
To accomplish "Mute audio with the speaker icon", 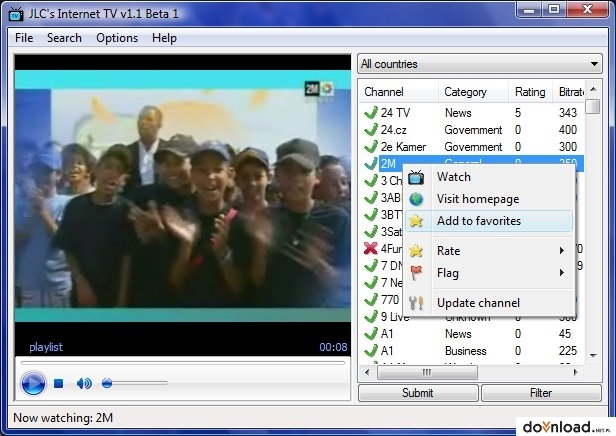I will 84,383.
